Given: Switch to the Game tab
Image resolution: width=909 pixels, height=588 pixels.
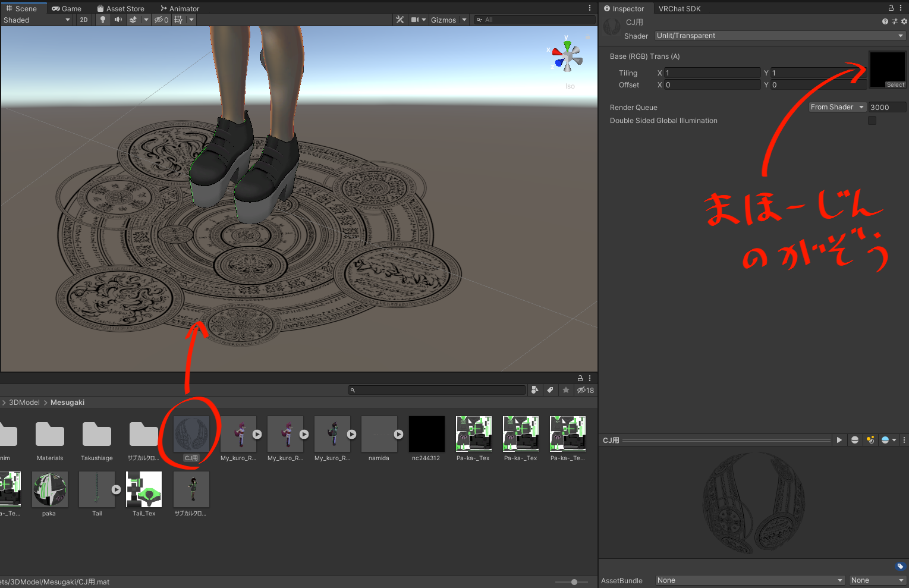Looking at the screenshot, I should click(x=67, y=8).
